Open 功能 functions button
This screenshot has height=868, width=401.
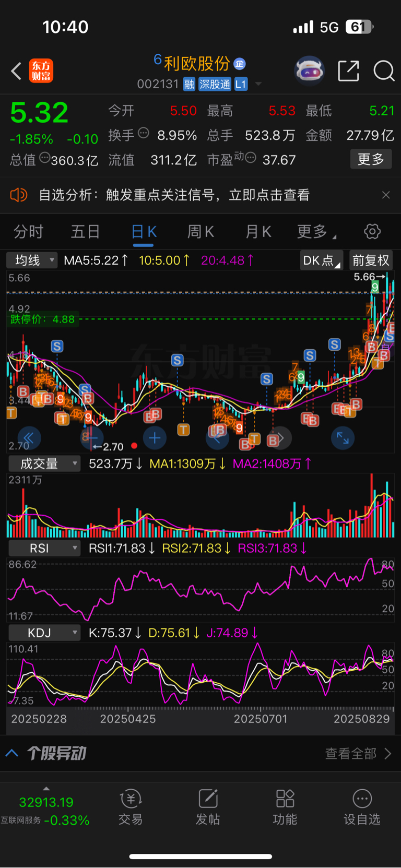(285, 807)
